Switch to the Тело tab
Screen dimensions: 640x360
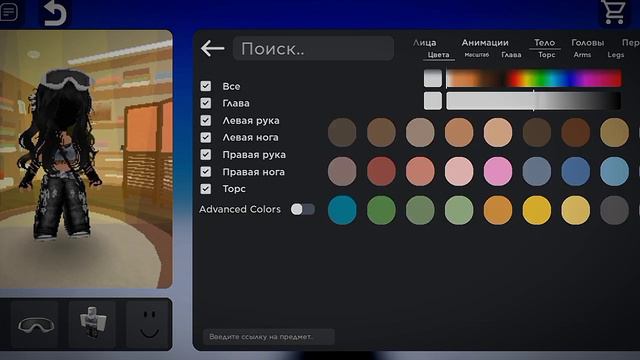[544, 42]
